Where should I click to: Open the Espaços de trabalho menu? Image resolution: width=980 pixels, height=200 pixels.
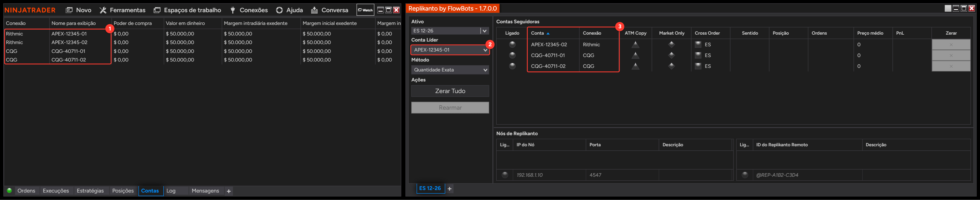point(187,10)
